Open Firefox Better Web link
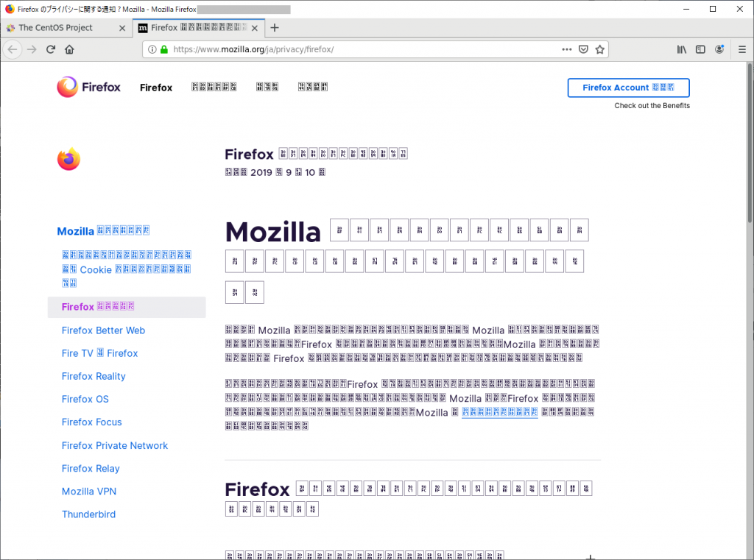The image size is (754, 560). pyautogui.click(x=103, y=330)
